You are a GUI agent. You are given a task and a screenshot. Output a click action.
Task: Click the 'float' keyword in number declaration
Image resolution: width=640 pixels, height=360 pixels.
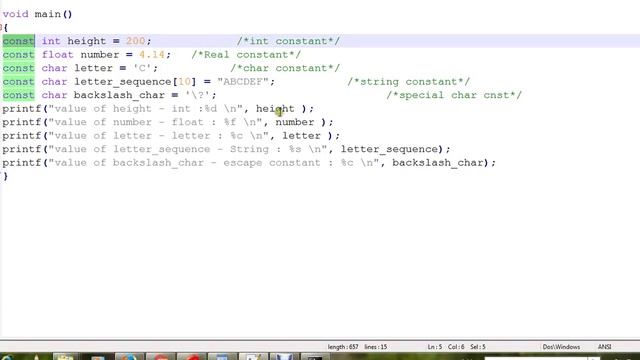pos(58,55)
